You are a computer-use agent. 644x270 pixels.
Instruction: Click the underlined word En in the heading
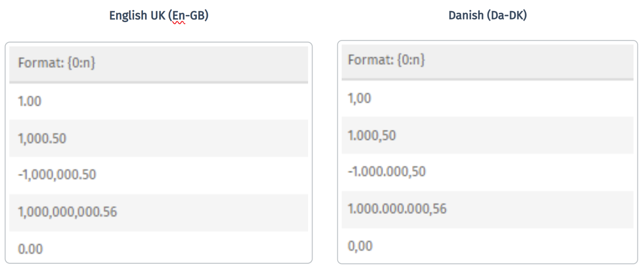179,16
